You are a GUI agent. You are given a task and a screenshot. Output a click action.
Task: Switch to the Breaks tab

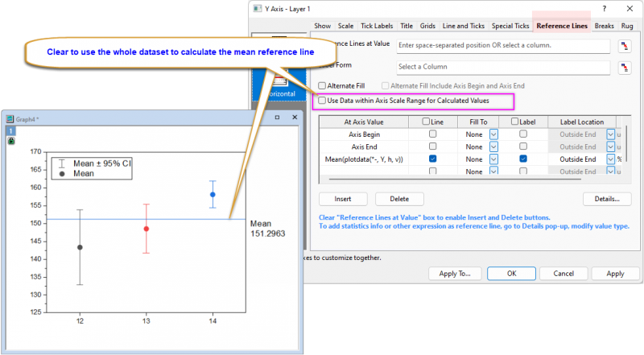(x=605, y=26)
